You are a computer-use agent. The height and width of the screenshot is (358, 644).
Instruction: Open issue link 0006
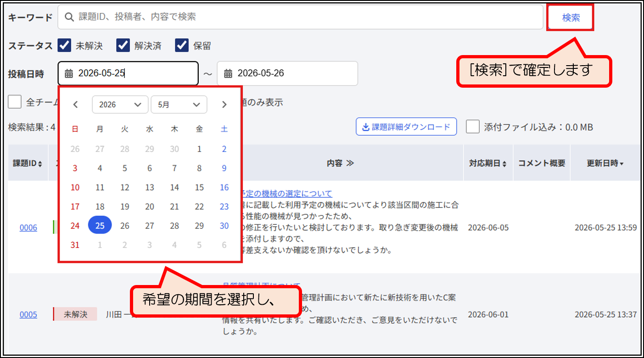tap(28, 228)
